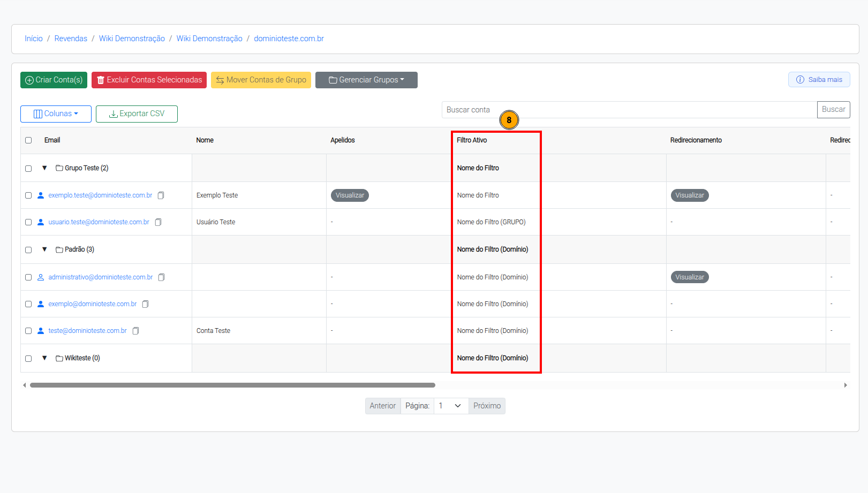Open the Gerenciar Grupos dropdown
The width and height of the screenshot is (868, 493).
[366, 80]
